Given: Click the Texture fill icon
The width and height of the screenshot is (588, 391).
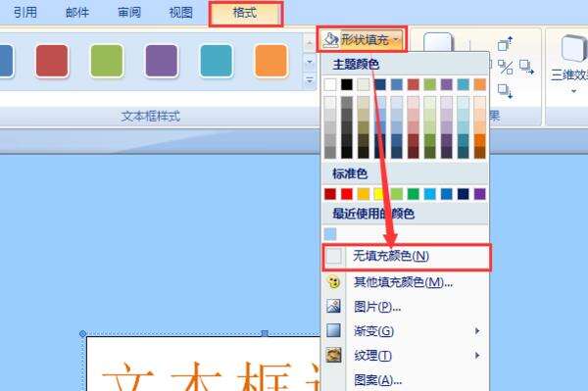Looking at the screenshot, I should tap(333, 355).
